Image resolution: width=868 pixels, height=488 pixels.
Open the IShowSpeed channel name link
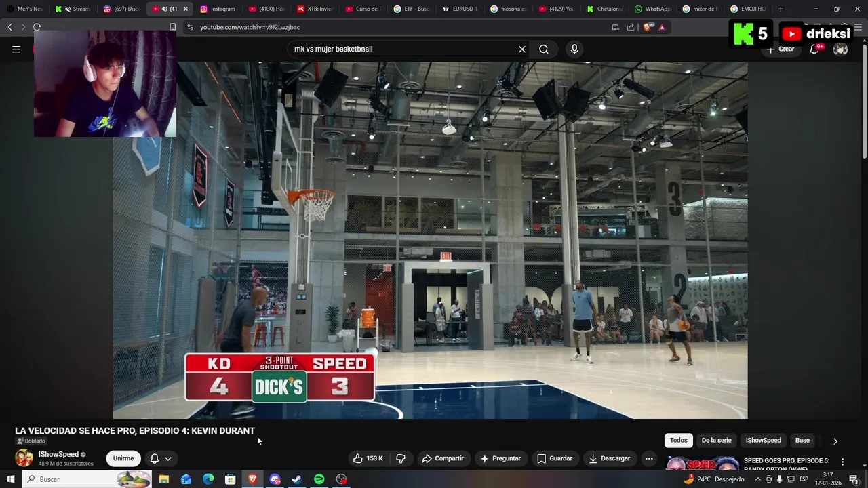coord(58,454)
